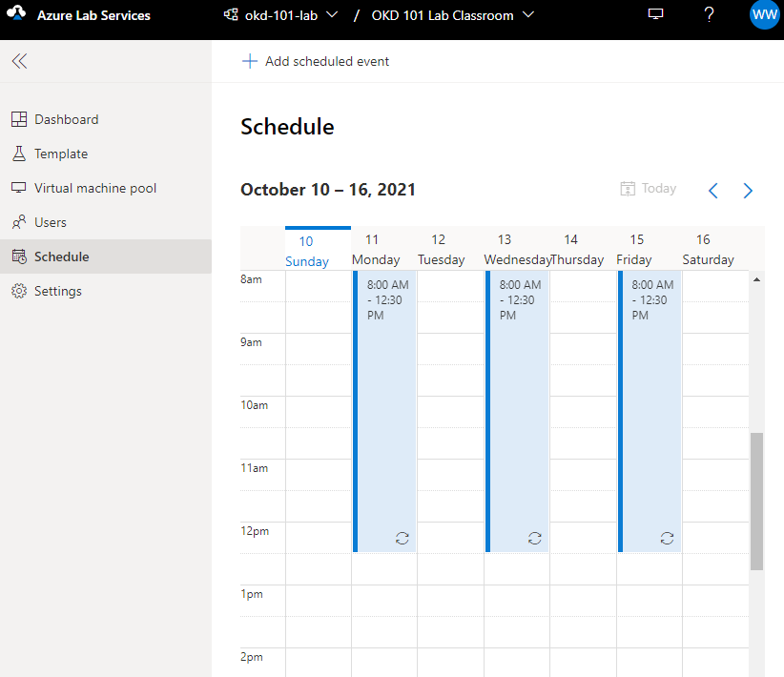Click the Schedule page heading
Screen dimensions: 784x677
(287, 127)
